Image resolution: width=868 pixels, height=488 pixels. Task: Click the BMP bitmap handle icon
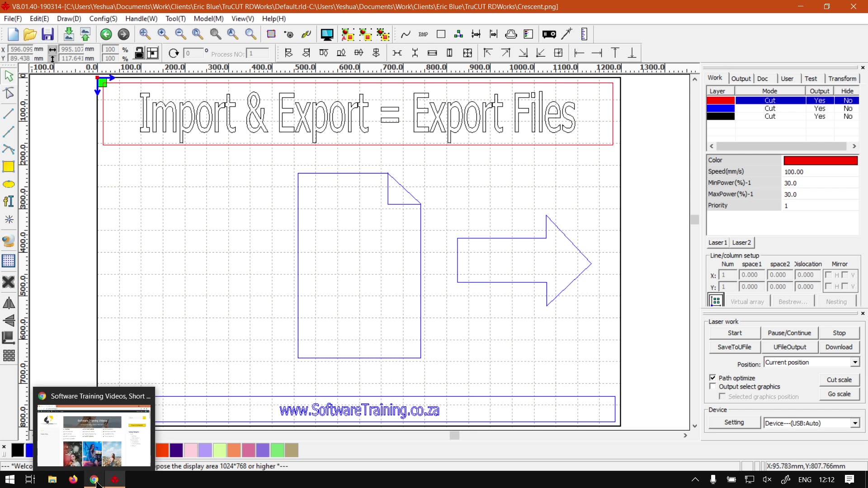(423, 34)
